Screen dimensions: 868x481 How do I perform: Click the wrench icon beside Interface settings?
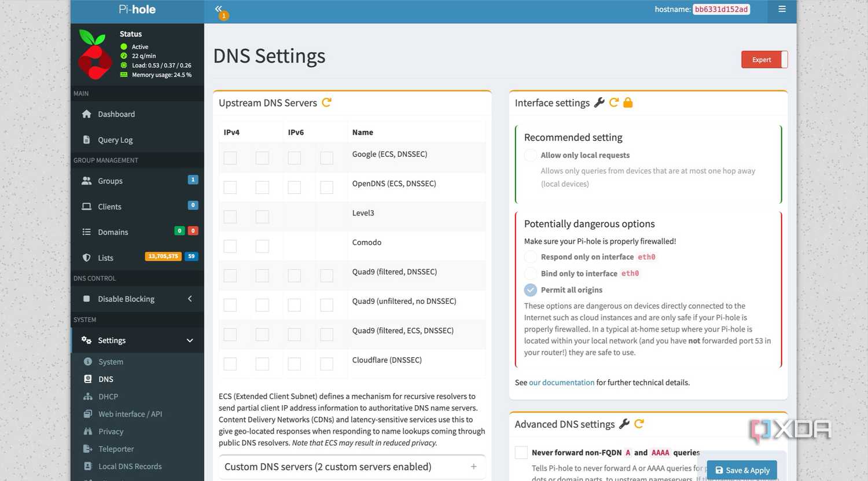(599, 102)
